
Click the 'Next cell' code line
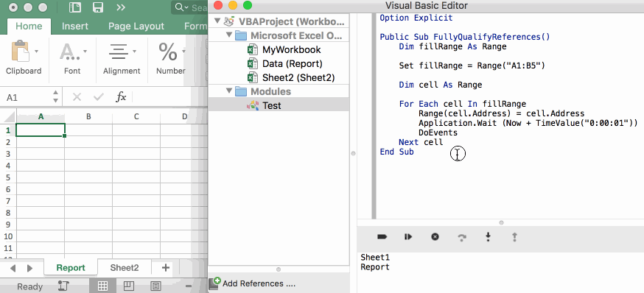point(421,142)
